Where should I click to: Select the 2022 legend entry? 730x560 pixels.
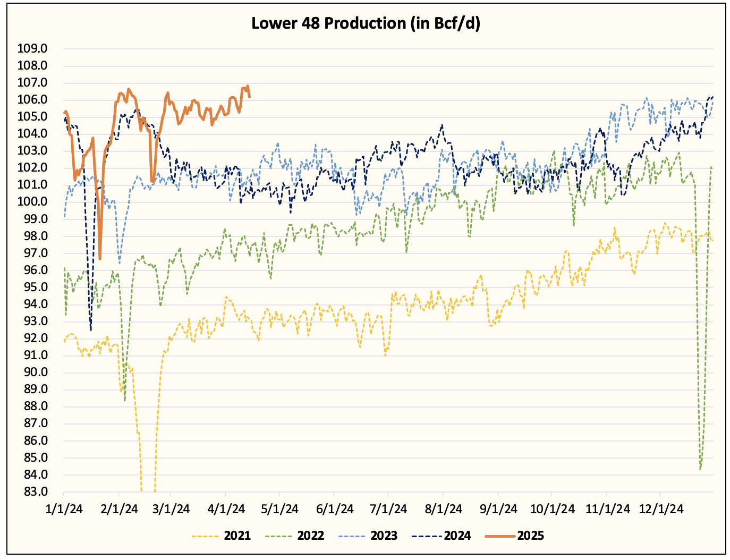coord(294,536)
